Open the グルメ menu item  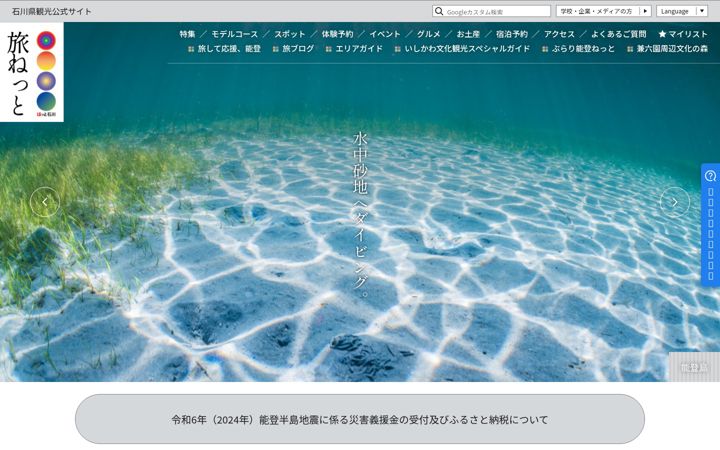428,34
